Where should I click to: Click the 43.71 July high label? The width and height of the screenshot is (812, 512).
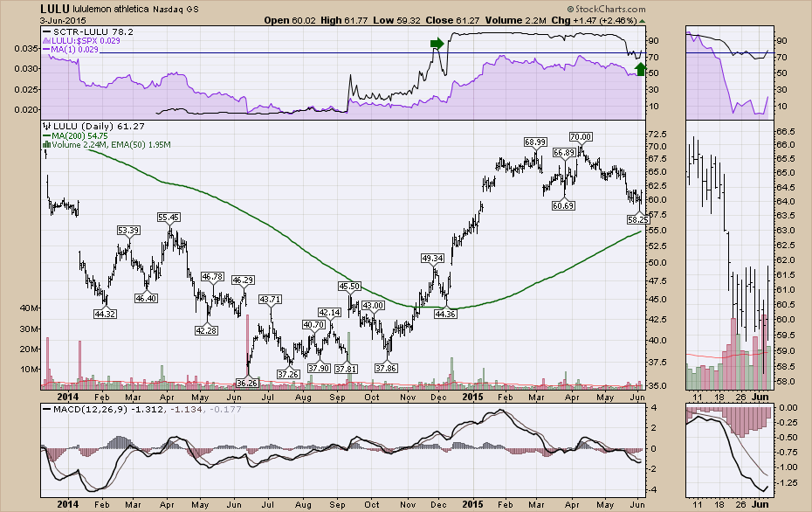click(271, 299)
